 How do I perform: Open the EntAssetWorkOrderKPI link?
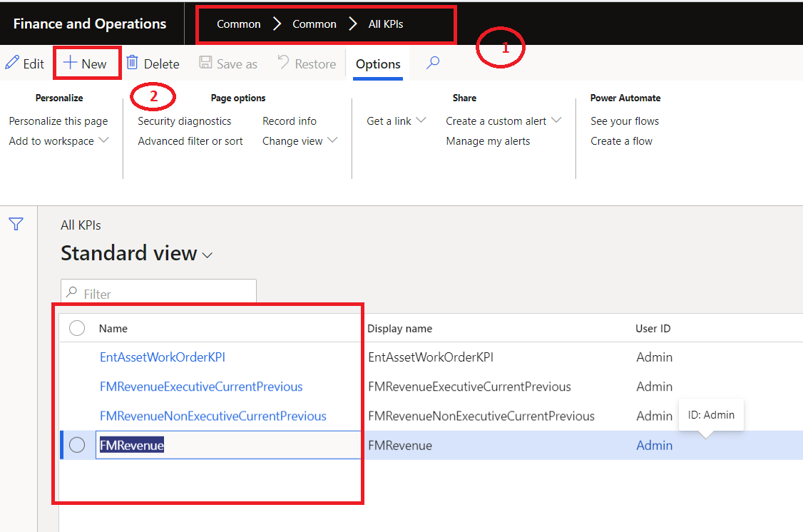[161, 357]
